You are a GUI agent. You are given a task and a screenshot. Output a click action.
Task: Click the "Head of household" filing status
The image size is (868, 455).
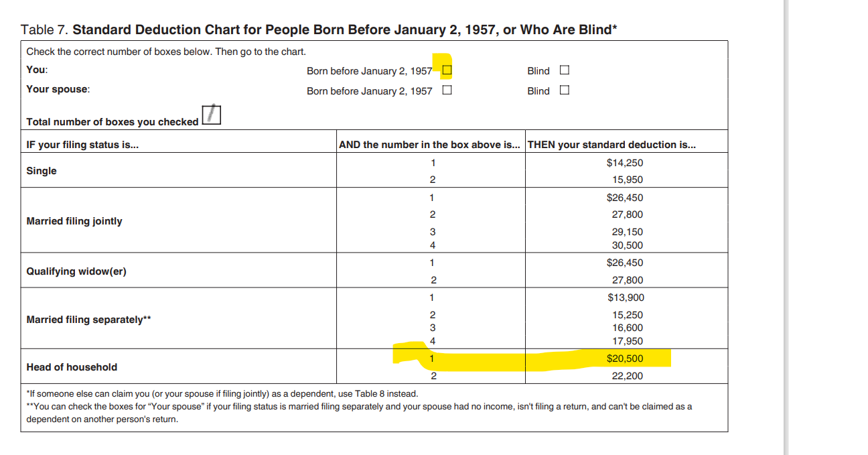click(72, 367)
